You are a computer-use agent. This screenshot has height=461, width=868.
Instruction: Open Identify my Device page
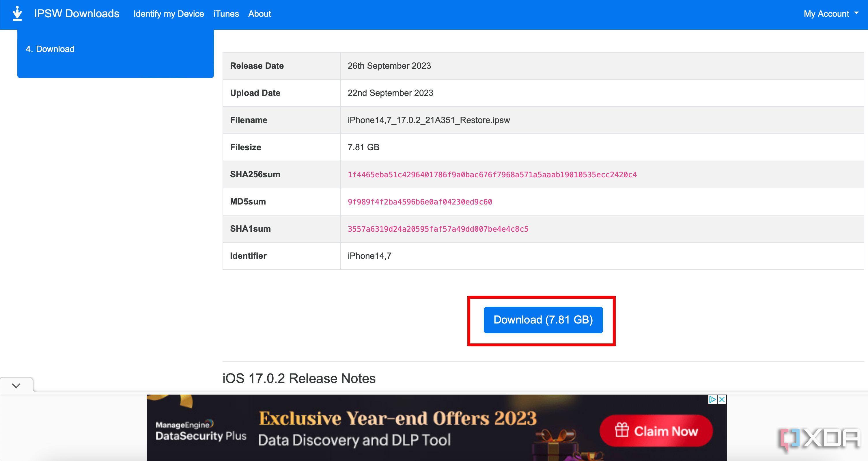(169, 14)
